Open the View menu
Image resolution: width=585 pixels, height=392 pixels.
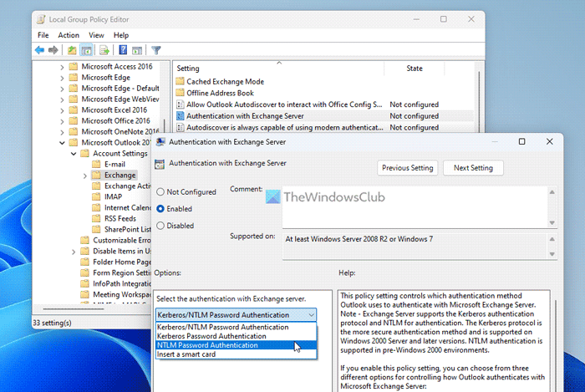96,35
